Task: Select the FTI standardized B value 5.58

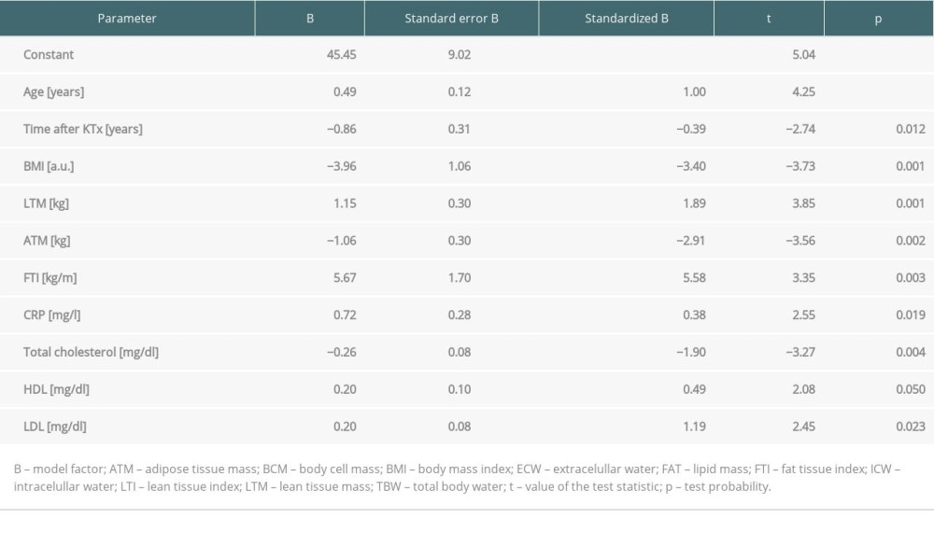Action: coord(692,278)
